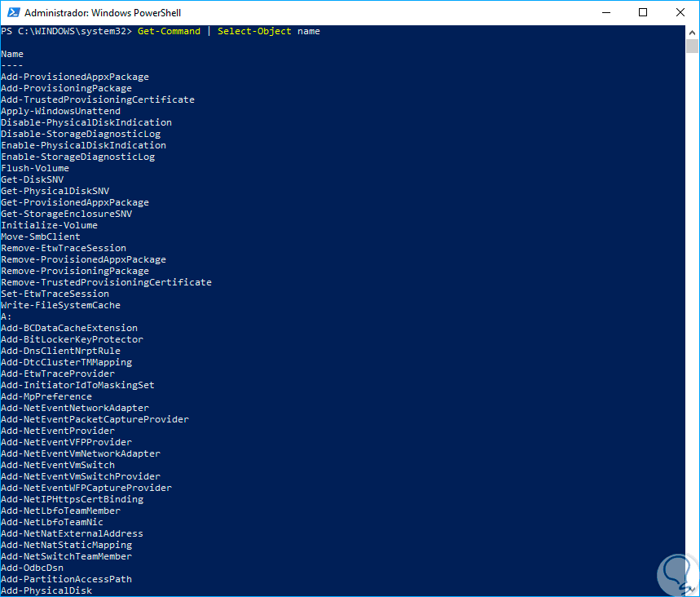Click 'Get-DiskSNV' line
The height and width of the screenshot is (597, 700).
click(32, 179)
